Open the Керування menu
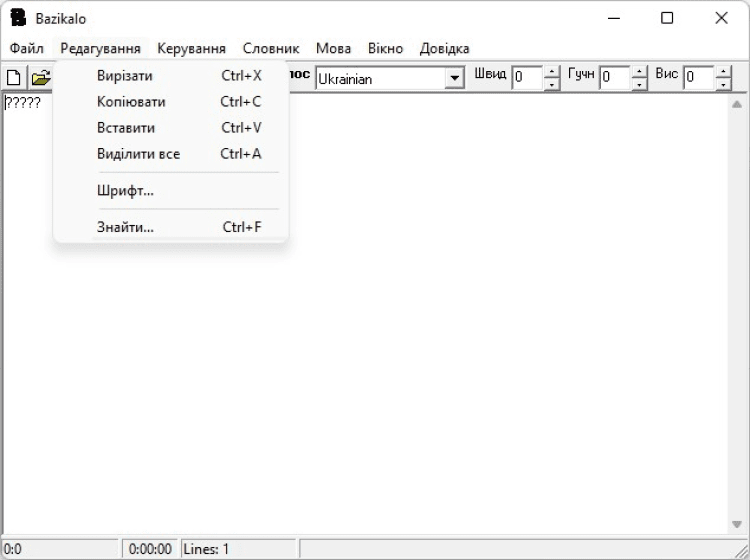The width and height of the screenshot is (750, 560). [191, 48]
